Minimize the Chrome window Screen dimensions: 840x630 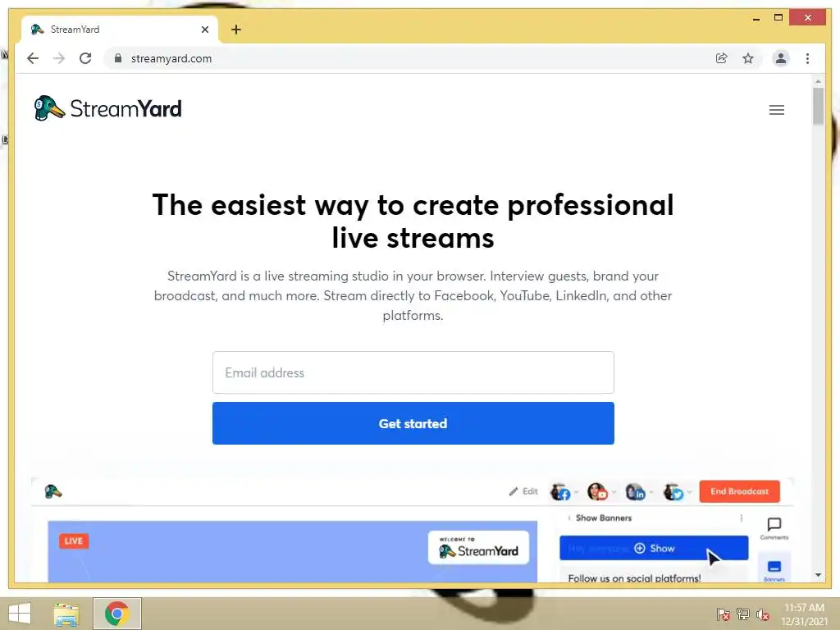pyautogui.click(x=756, y=18)
